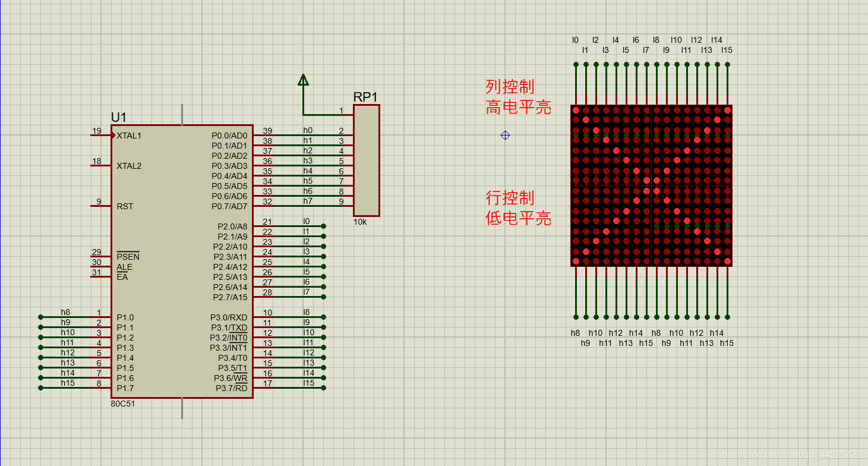The height and width of the screenshot is (466, 868).
Task: Click pin number 19 at XTAL1
Action: coord(96,131)
